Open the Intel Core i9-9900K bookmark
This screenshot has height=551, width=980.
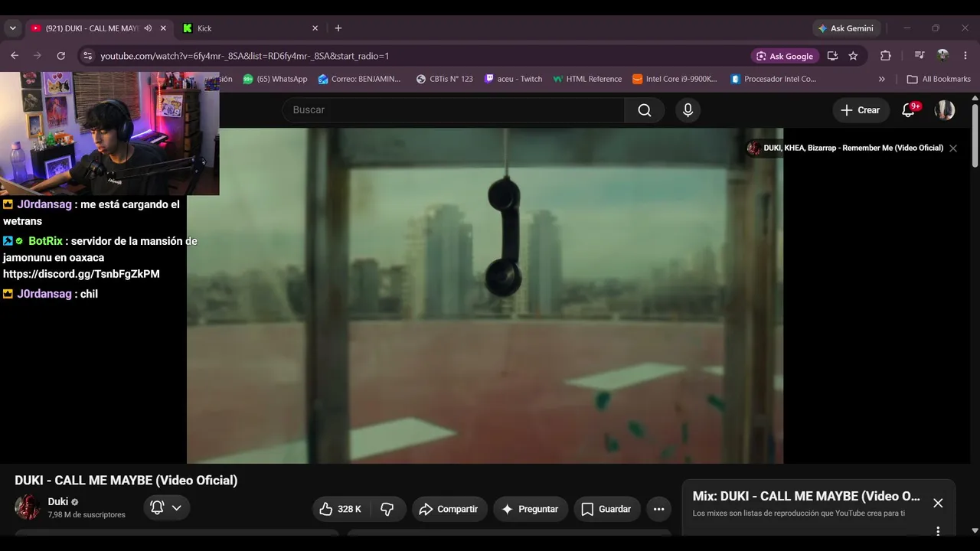pos(675,79)
